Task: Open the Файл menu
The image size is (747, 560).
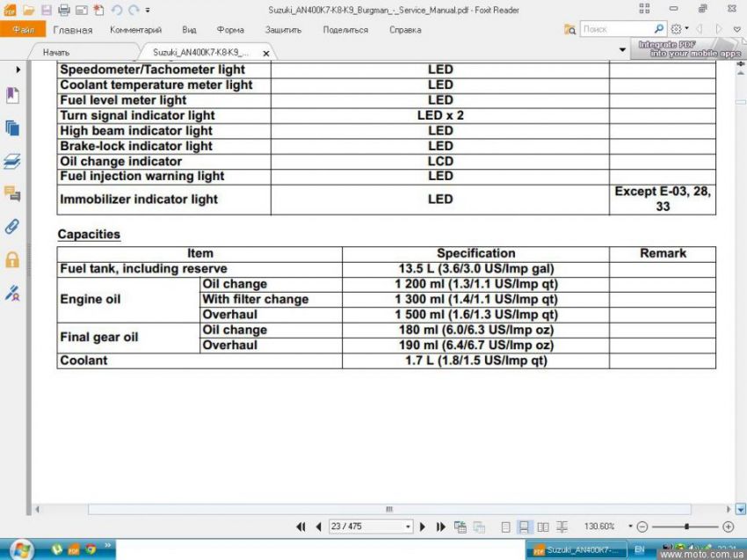Action: pos(23,30)
